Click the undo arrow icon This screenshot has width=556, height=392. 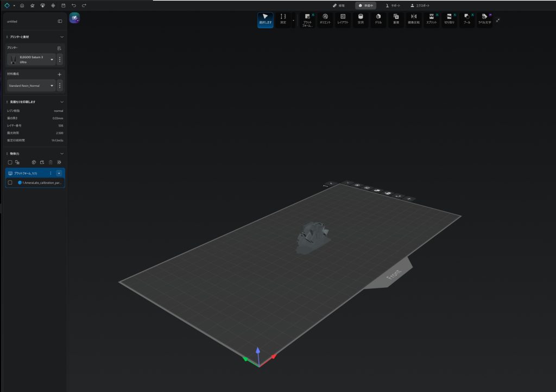coord(74,5)
